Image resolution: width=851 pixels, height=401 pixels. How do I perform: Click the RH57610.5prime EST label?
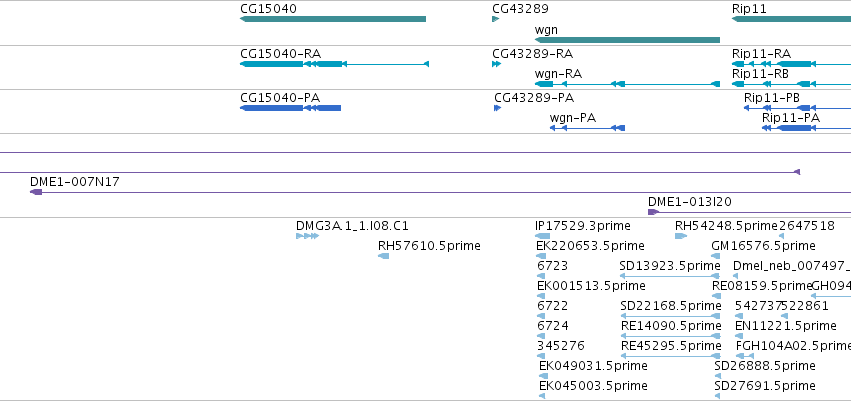tap(429, 246)
